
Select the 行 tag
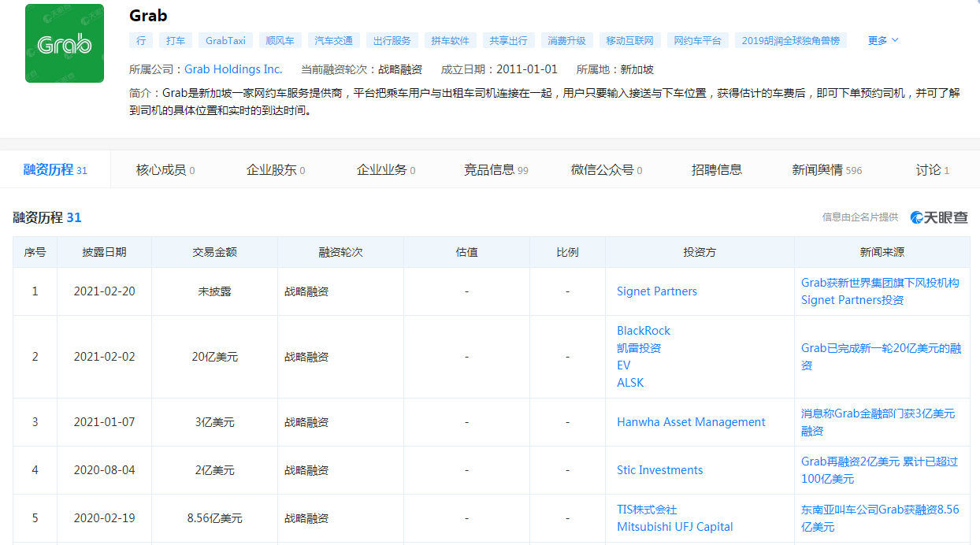pyautogui.click(x=141, y=40)
